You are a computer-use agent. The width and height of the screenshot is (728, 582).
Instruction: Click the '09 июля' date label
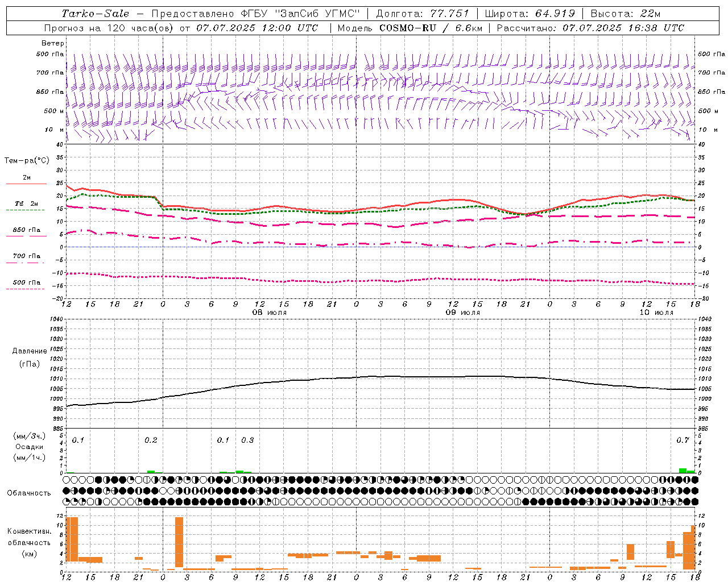[463, 313]
